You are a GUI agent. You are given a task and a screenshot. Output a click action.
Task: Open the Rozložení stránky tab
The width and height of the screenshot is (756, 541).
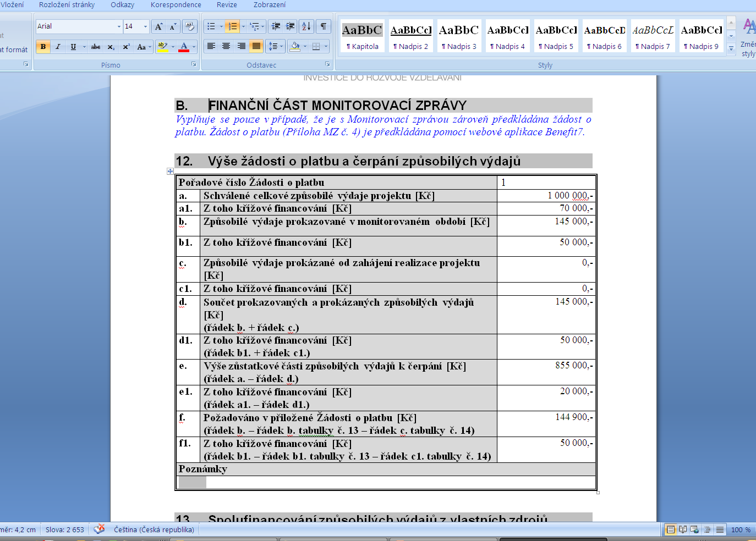pyautogui.click(x=67, y=5)
